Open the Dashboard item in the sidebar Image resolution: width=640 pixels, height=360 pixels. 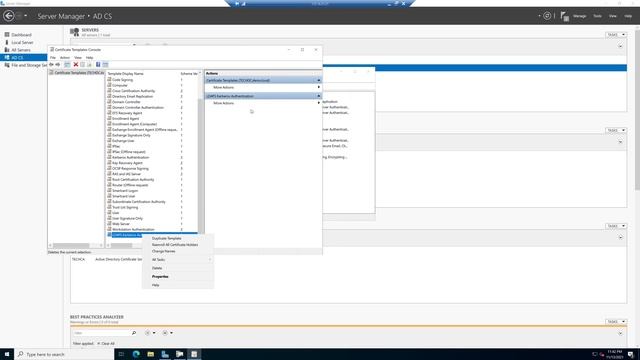(21, 35)
